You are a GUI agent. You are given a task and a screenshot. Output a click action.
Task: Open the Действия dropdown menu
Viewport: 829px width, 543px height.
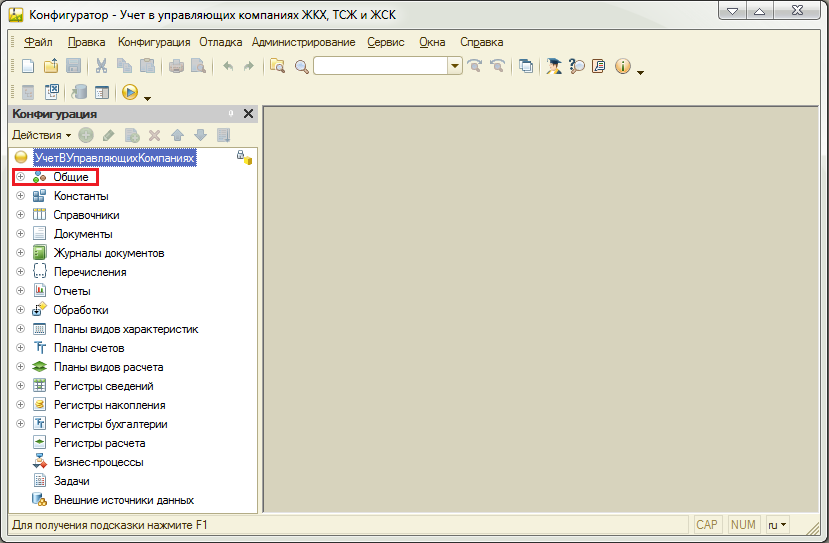(41, 135)
